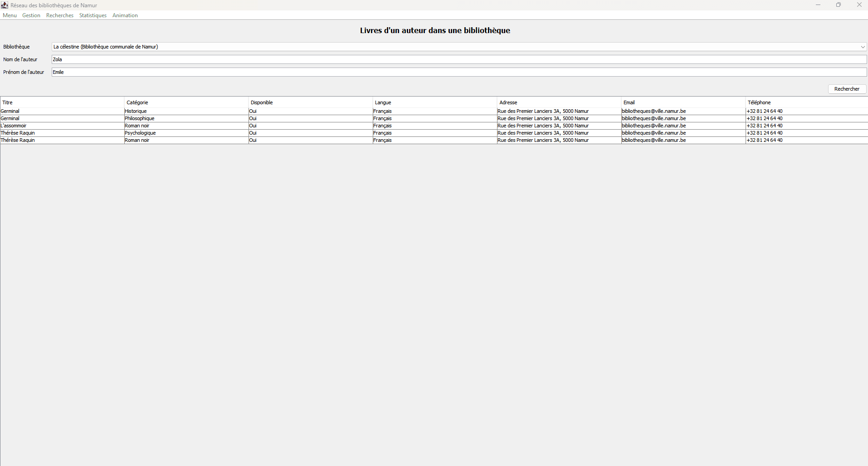Image resolution: width=868 pixels, height=466 pixels.
Task: Select Thérèse Raquin Psychologique row
Action: click(434, 133)
